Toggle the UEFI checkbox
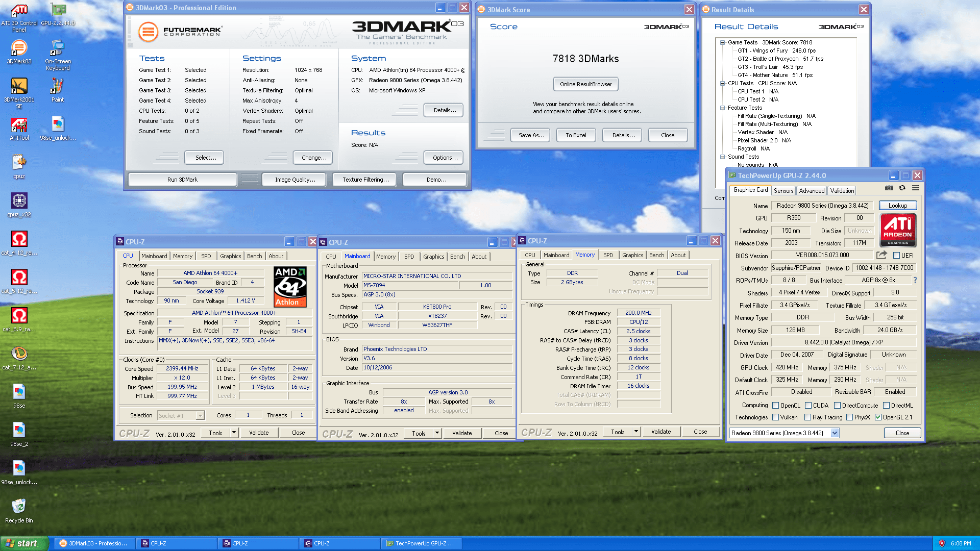This screenshot has height=551, width=980. pyautogui.click(x=896, y=256)
